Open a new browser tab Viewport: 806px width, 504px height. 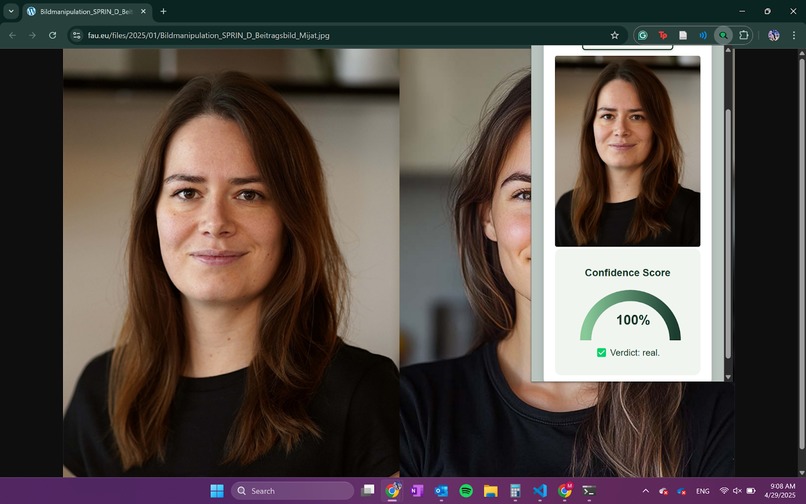pyautogui.click(x=163, y=11)
